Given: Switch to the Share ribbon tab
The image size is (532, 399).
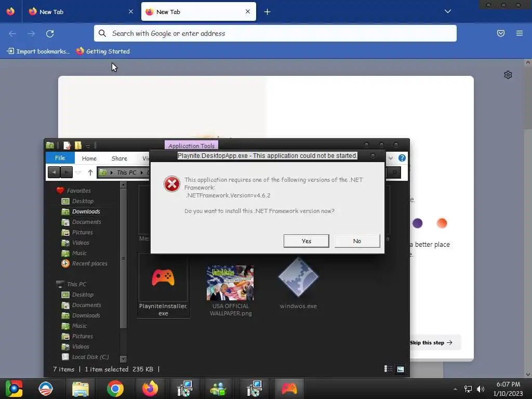Looking at the screenshot, I should tap(119, 158).
